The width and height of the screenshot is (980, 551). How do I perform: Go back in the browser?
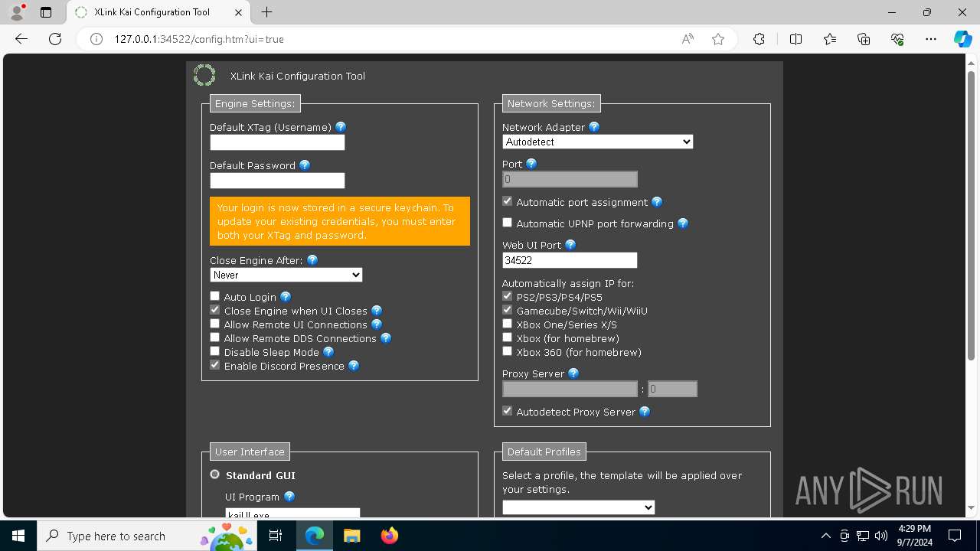coord(21,39)
